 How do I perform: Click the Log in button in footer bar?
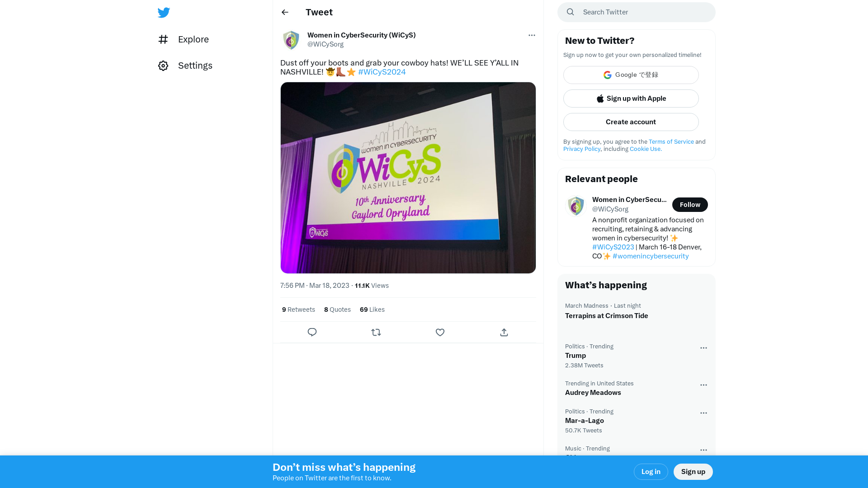651,471
